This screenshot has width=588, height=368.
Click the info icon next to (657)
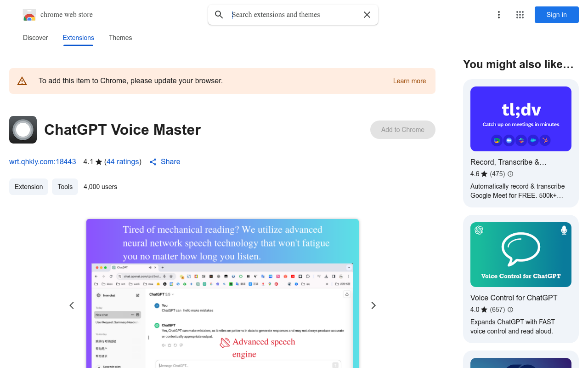[510, 310]
